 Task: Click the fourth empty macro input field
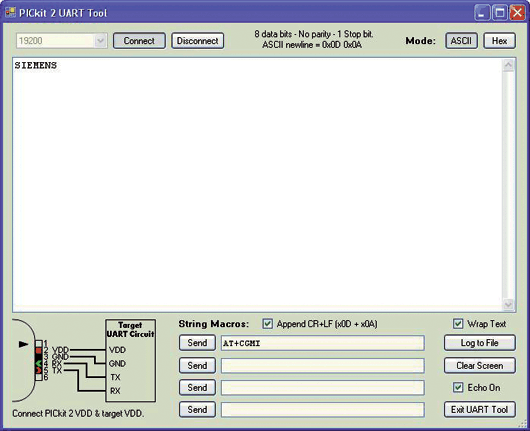pos(323,410)
